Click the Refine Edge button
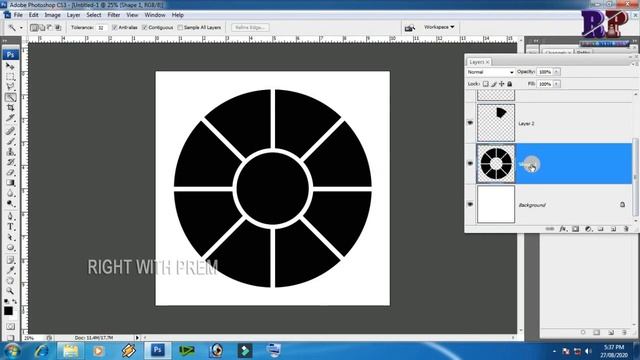Screen dimensions: 640x360 (250, 27)
